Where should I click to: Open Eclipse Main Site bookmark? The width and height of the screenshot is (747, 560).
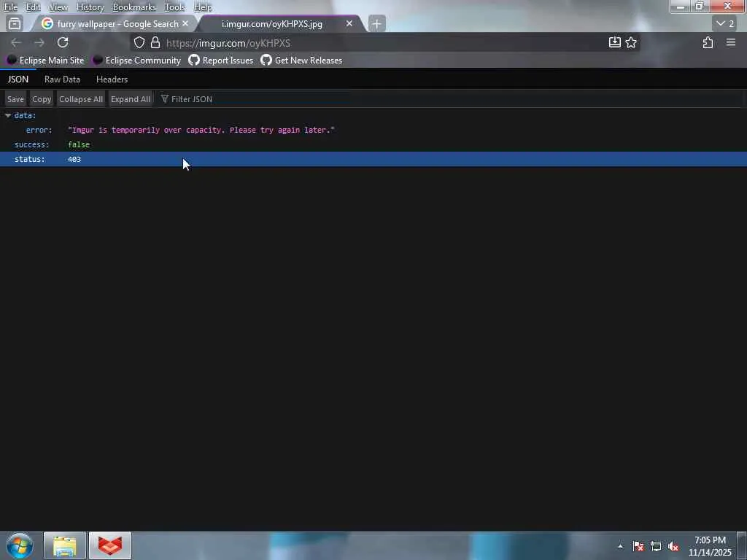(x=45, y=61)
